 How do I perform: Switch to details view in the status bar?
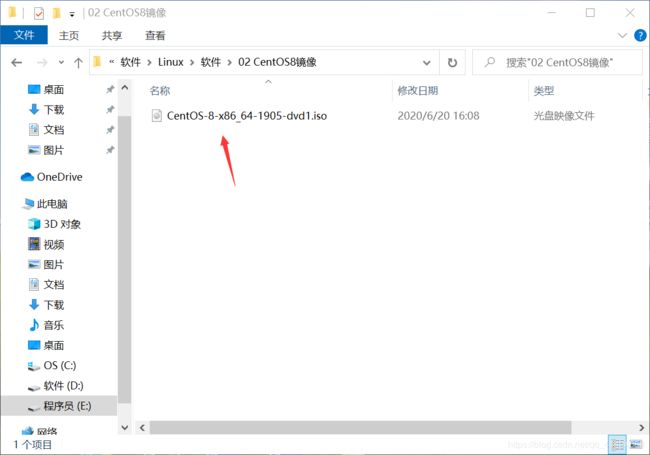point(617,445)
